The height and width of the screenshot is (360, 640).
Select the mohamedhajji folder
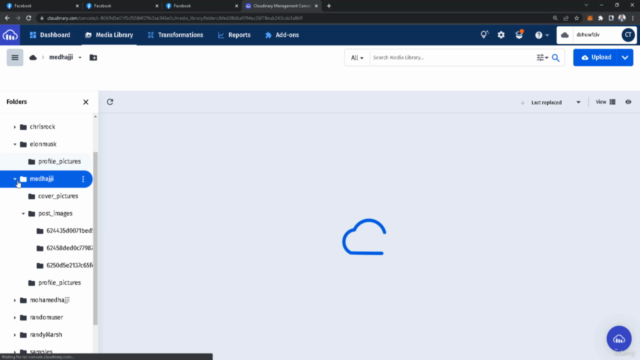pyautogui.click(x=49, y=300)
